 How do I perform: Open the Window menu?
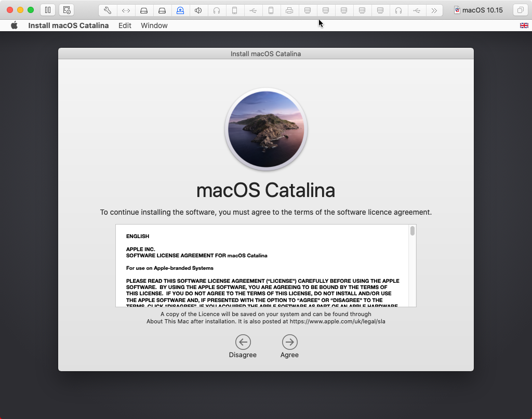[x=154, y=25]
